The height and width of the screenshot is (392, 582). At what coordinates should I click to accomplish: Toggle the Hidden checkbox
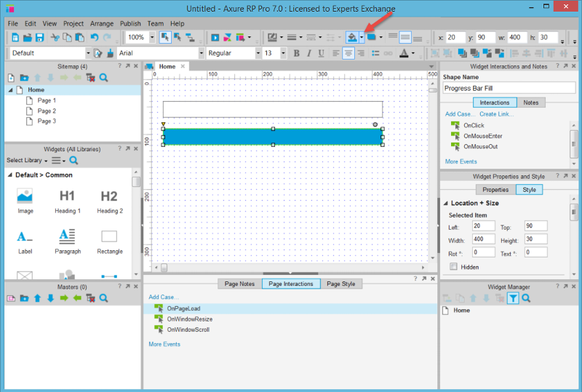(454, 267)
